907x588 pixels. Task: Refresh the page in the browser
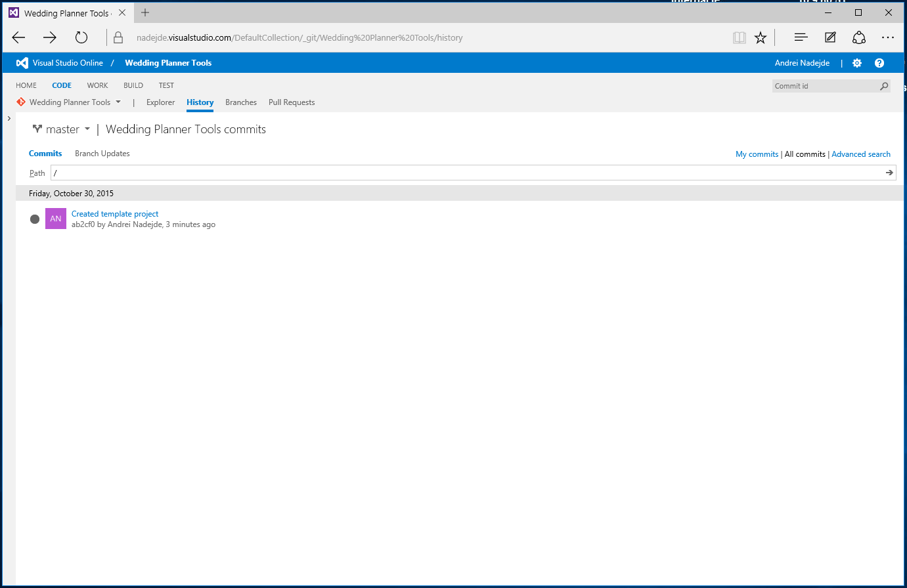click(81, 37)
